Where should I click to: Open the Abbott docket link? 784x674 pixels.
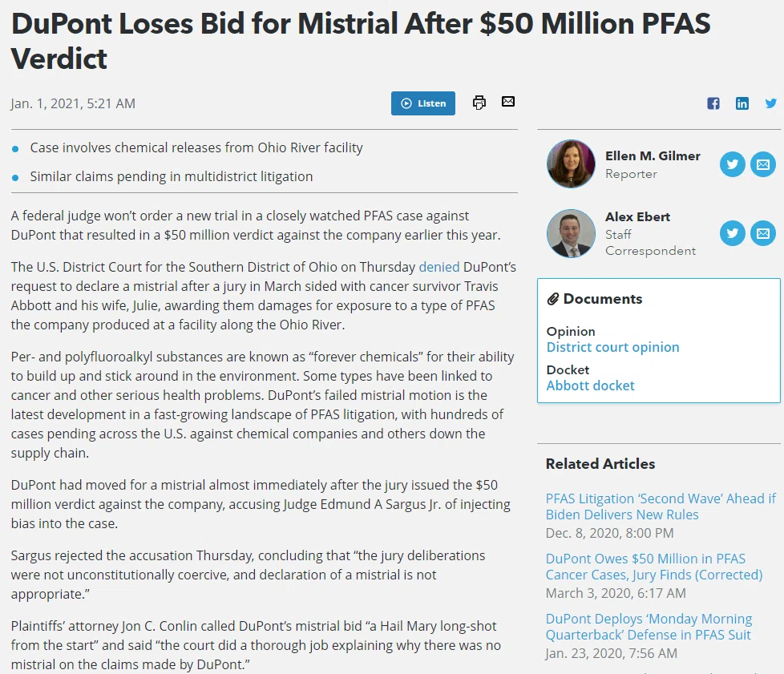coord(590,385)
